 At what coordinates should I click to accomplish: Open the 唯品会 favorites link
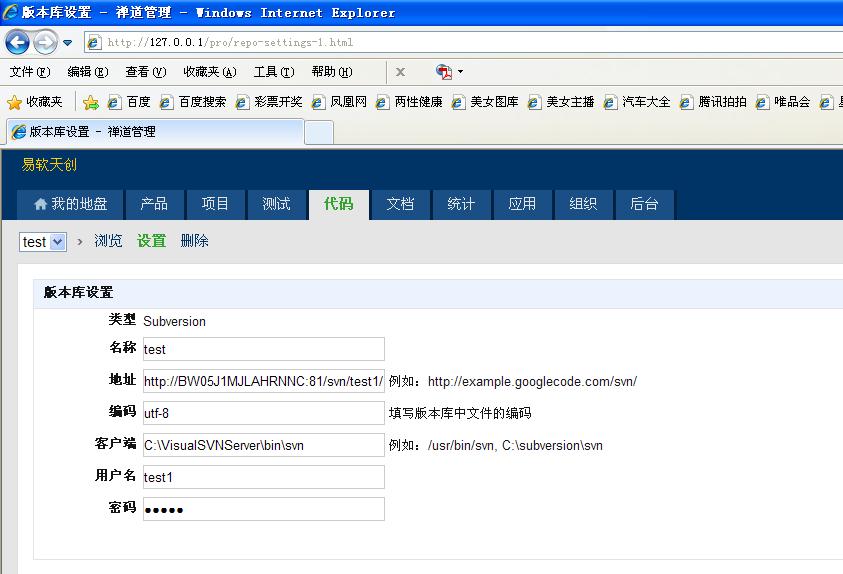(x=783, y=102)
